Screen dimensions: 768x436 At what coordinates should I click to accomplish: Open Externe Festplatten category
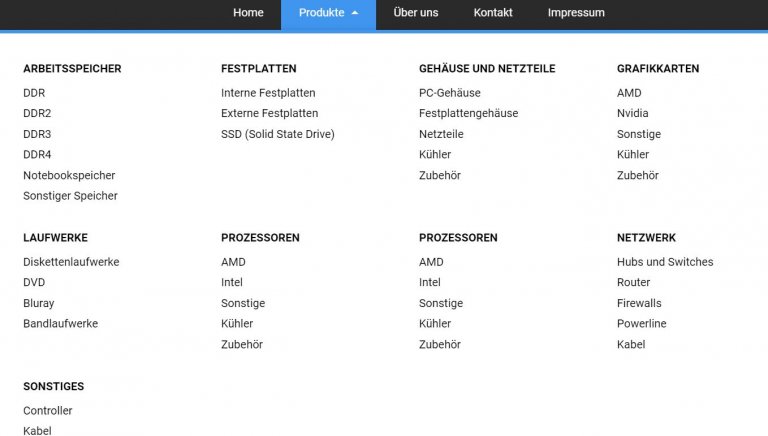pyautogui.click(x=269, y=113)
